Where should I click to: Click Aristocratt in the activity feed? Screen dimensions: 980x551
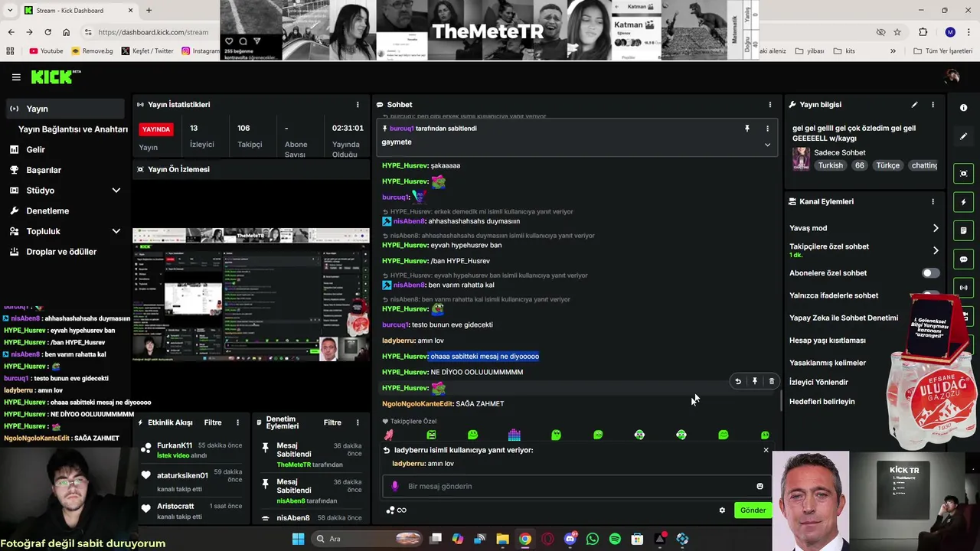[x=175, y=507]
